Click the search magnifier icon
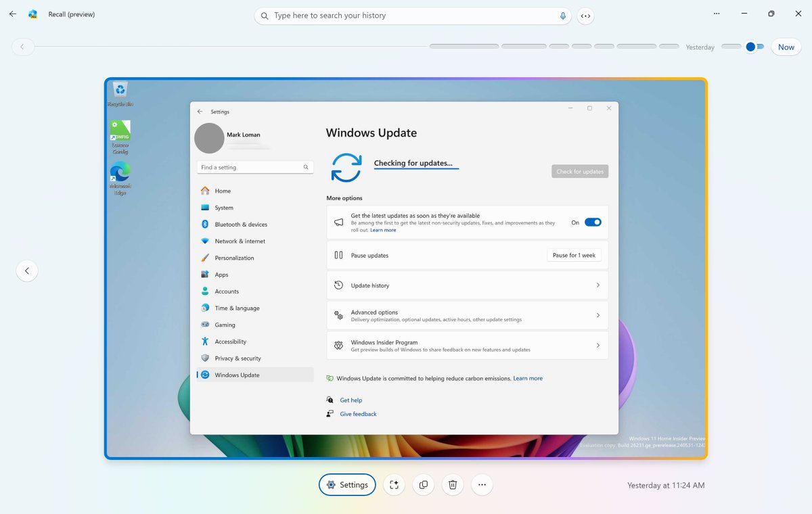 pos(265,16)
